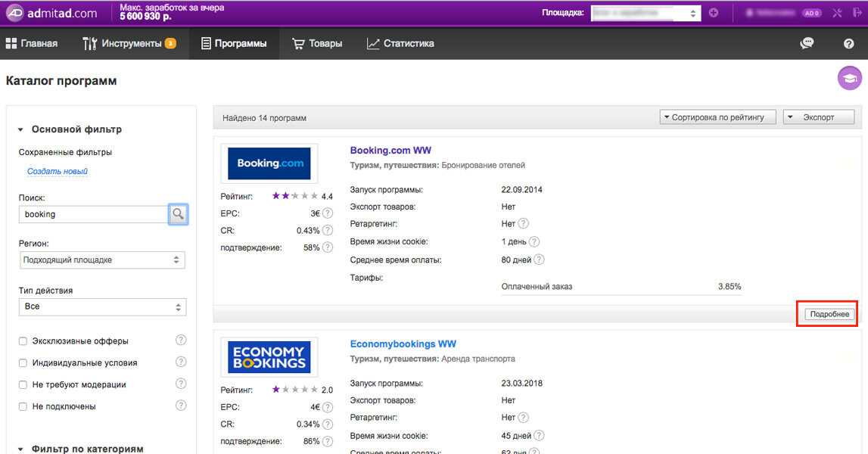Viewport: 868px width, 454px height.
Task: Click help icon next to Не подключены
Action: 181,406
